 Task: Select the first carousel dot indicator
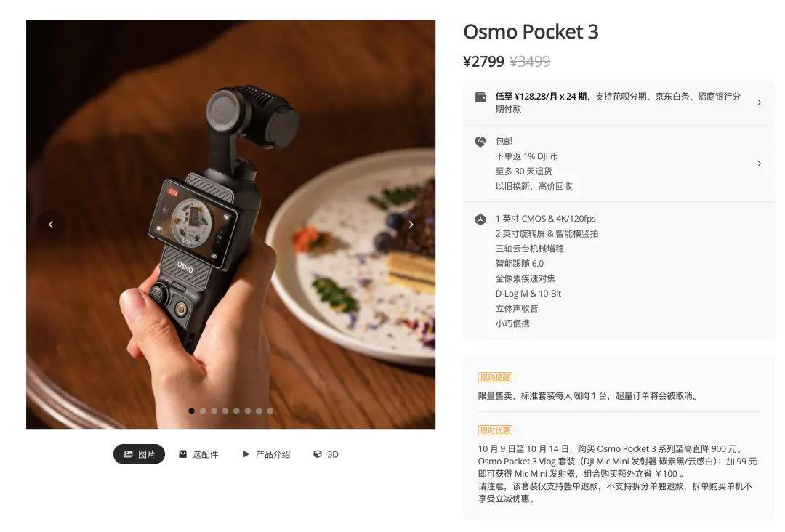coord(191,411)
